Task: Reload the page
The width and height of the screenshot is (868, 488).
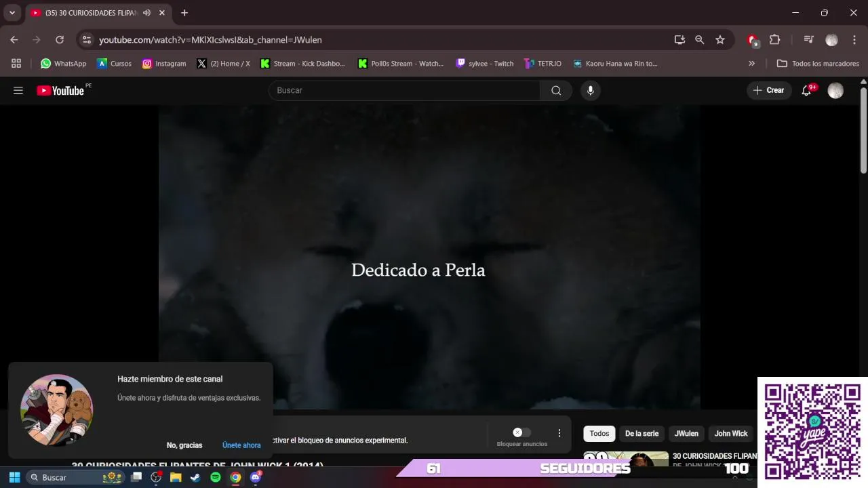Action: pos(60,40)
